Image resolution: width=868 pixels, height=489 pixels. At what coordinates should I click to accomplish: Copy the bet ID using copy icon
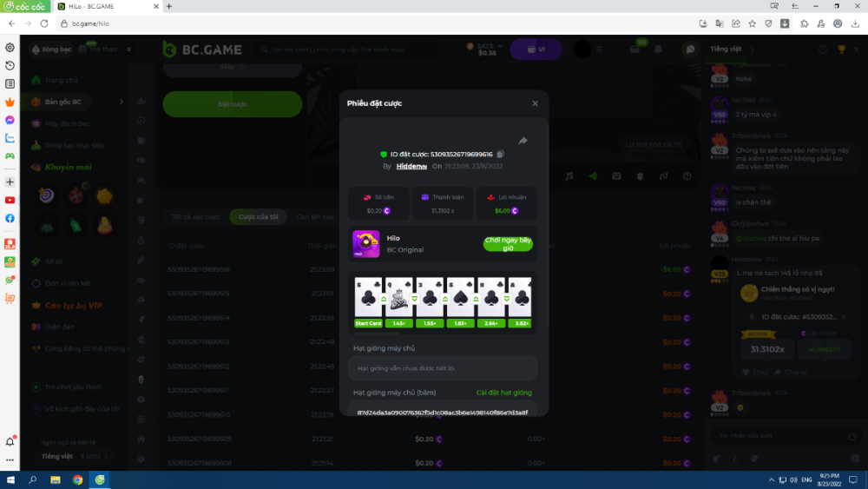click(x=500, y=155)
